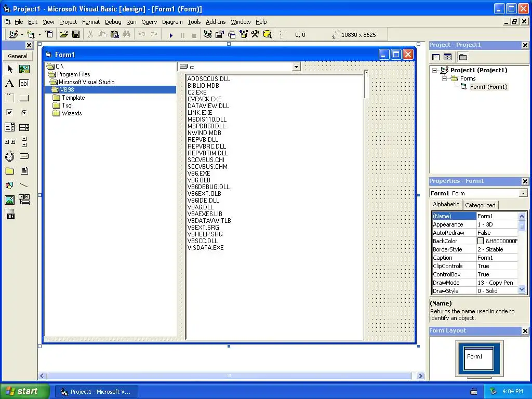Collapse the Forms folder node
The width and height of the screenshot is (532, 399).
[x=445, y=79]
